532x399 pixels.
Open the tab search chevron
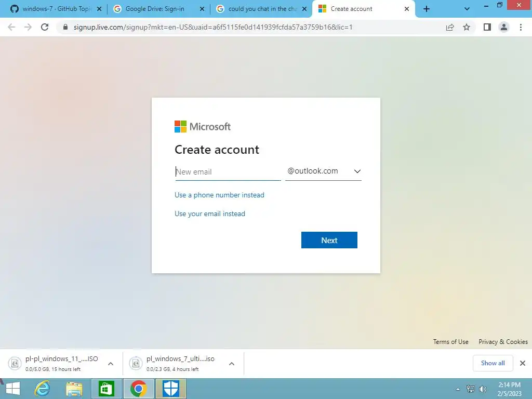pos(467,9)
